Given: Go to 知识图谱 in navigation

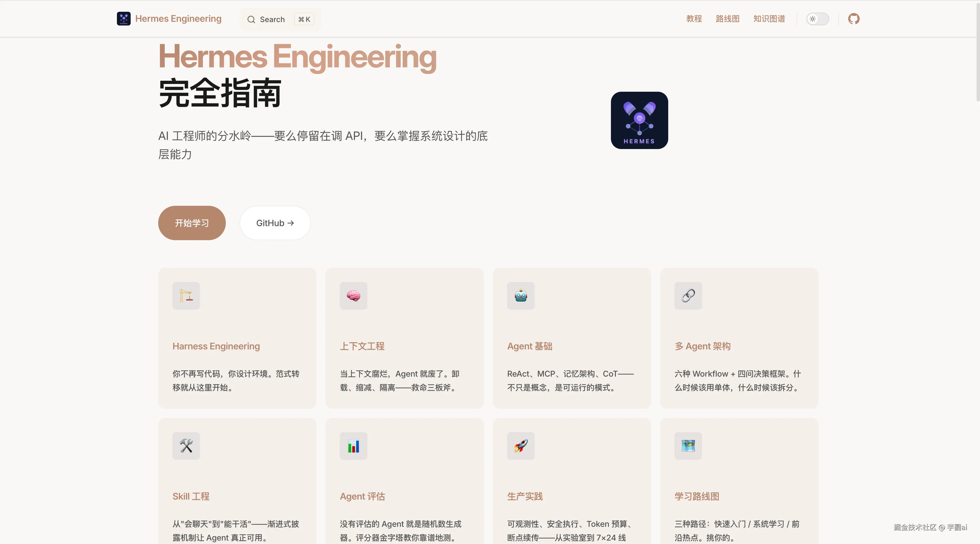Looking at the screenshot, I should [769, 19].
